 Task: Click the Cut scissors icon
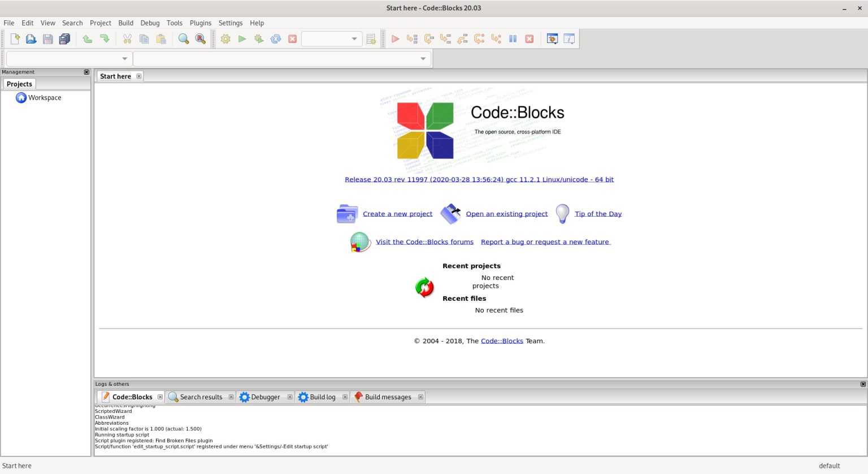(127, 39)
